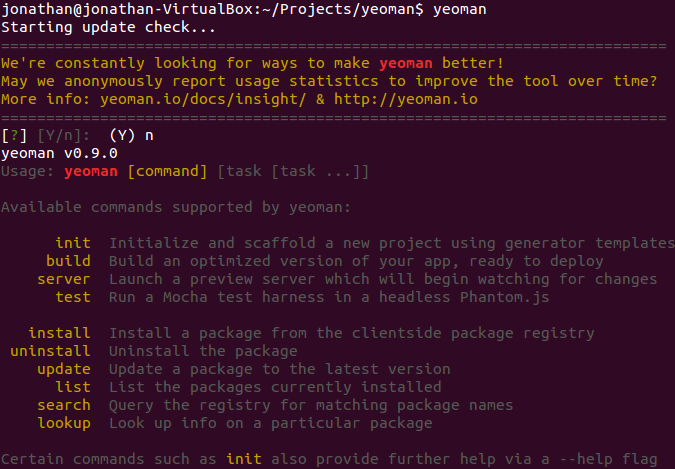The image size is (675, 469).
Task: Click the 'build' command name
Action: pyautogui.click(x=68, y=261)
